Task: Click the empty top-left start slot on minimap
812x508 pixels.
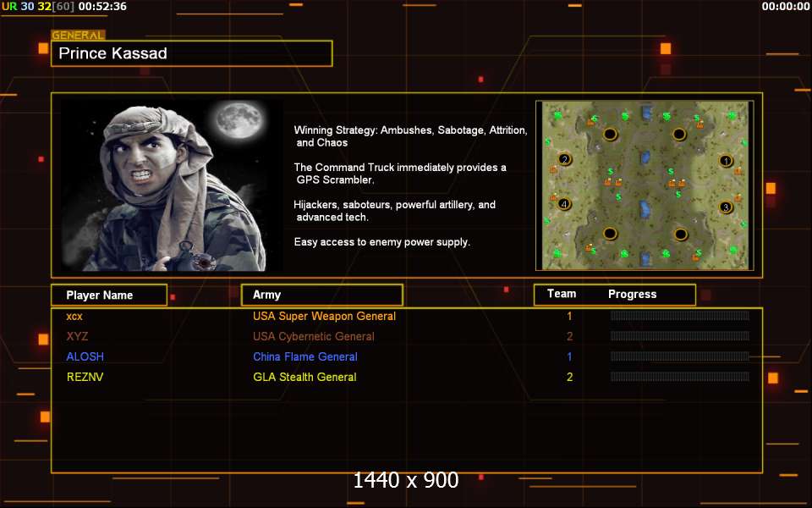Action: [610, 134]
